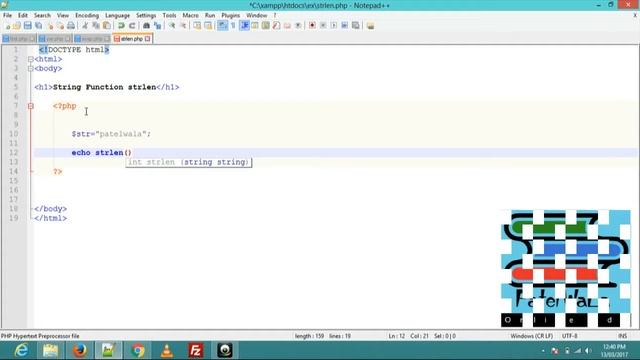
Task: Click the Zoom In toolbar icon
Action: [x=172, y=26]
